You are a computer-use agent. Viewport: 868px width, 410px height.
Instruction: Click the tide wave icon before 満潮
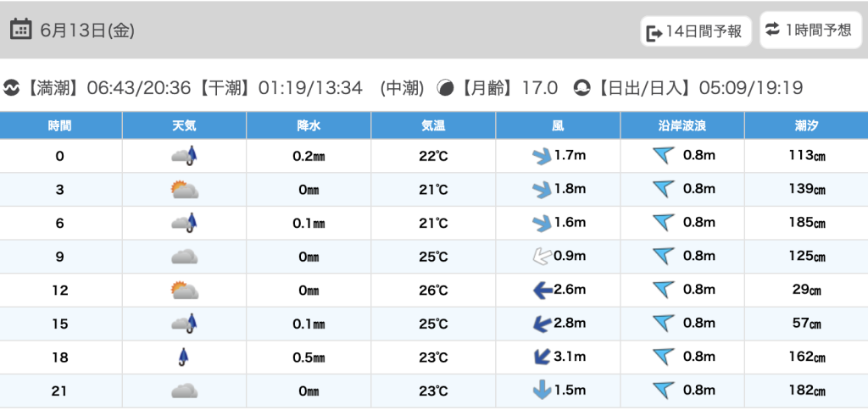(12, 88)
